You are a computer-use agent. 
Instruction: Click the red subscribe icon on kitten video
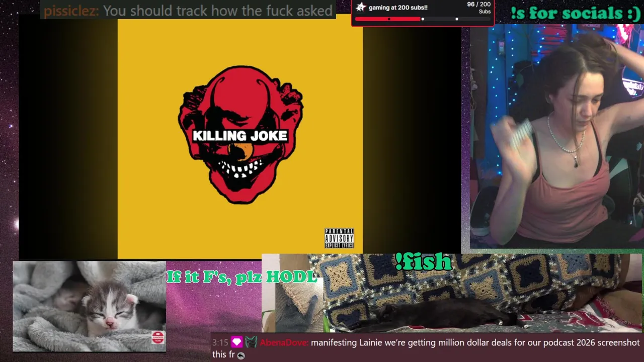[x=158, y=337]
